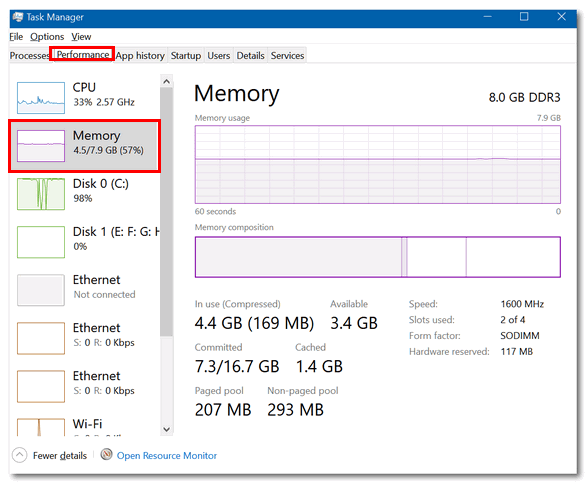
Task: Click the Fewer details collapse arrow
Action: pyautogui.click(x=19, y=455)
